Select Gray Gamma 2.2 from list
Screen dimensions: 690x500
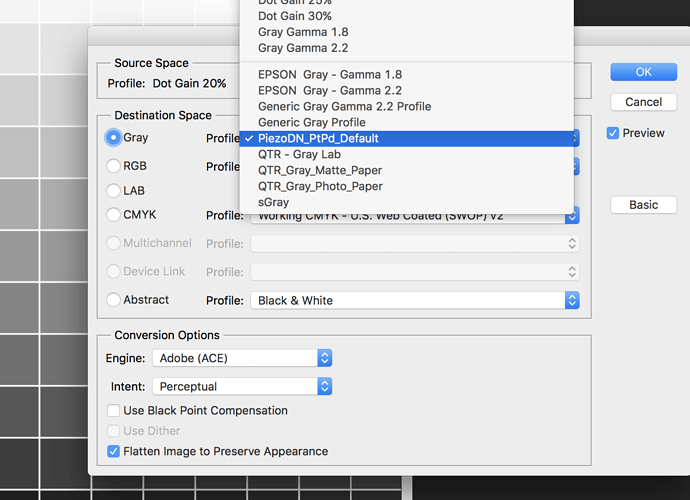[x=303, y=48]
